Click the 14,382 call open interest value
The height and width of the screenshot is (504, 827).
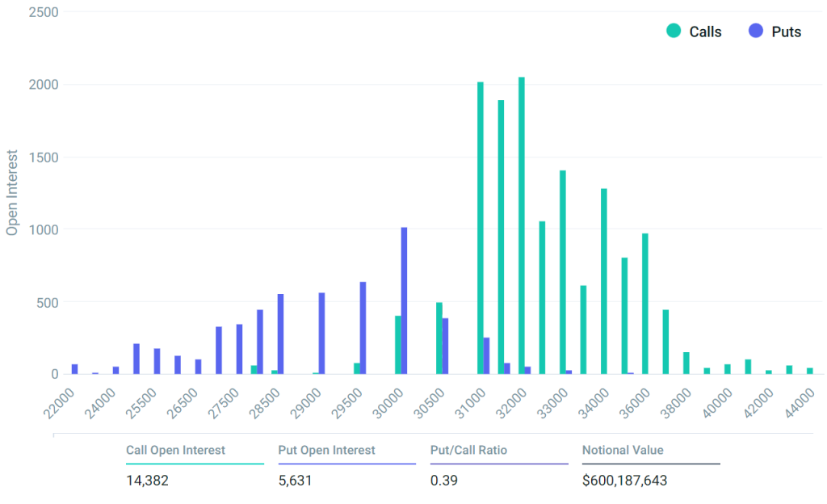[147, 481]
